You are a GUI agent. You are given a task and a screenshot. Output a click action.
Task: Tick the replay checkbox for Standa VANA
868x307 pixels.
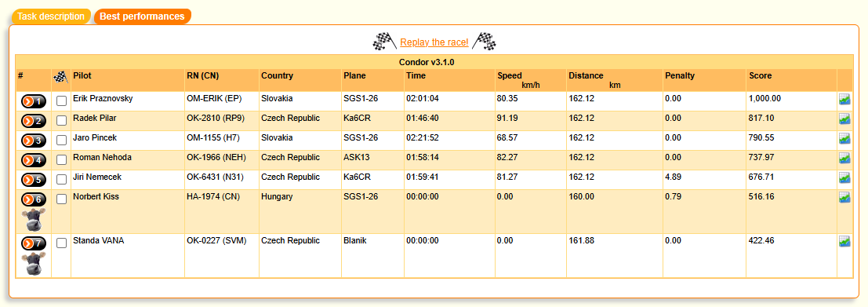point(61,243)
